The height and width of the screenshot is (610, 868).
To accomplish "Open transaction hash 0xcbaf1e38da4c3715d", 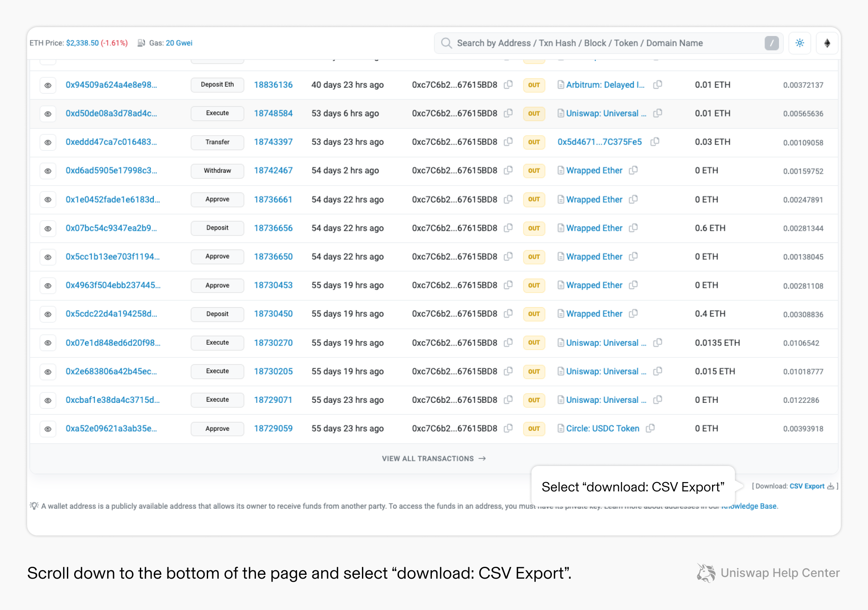I will point(113,400).
